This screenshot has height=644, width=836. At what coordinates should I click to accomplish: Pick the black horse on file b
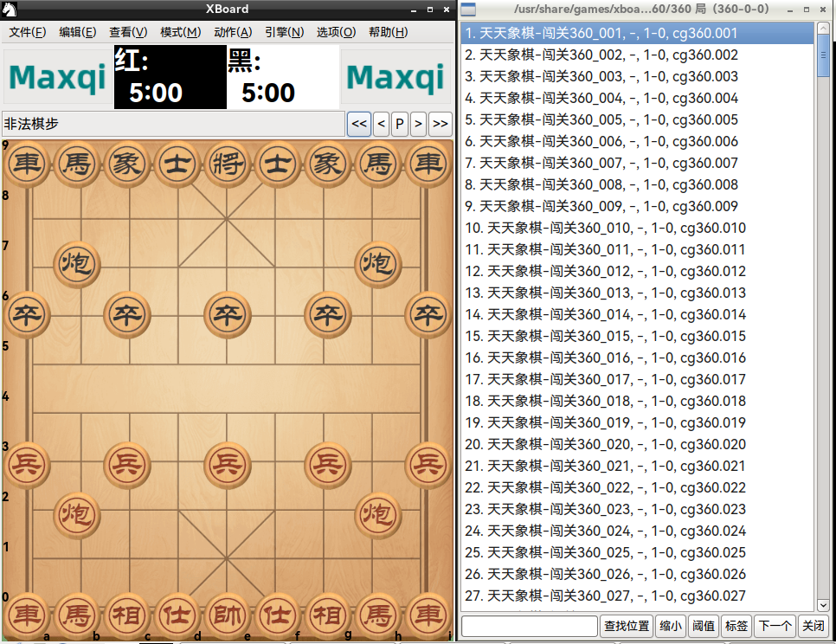click(77, 164)
